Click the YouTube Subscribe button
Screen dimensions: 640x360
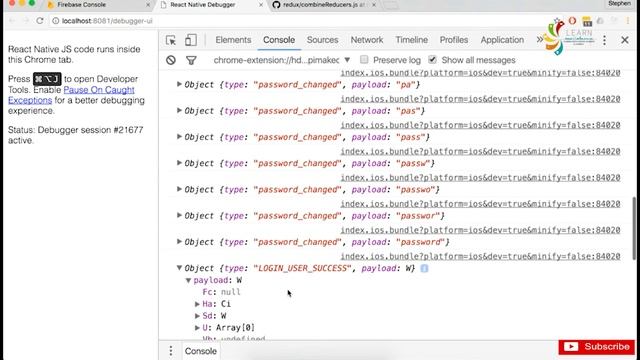596,347
